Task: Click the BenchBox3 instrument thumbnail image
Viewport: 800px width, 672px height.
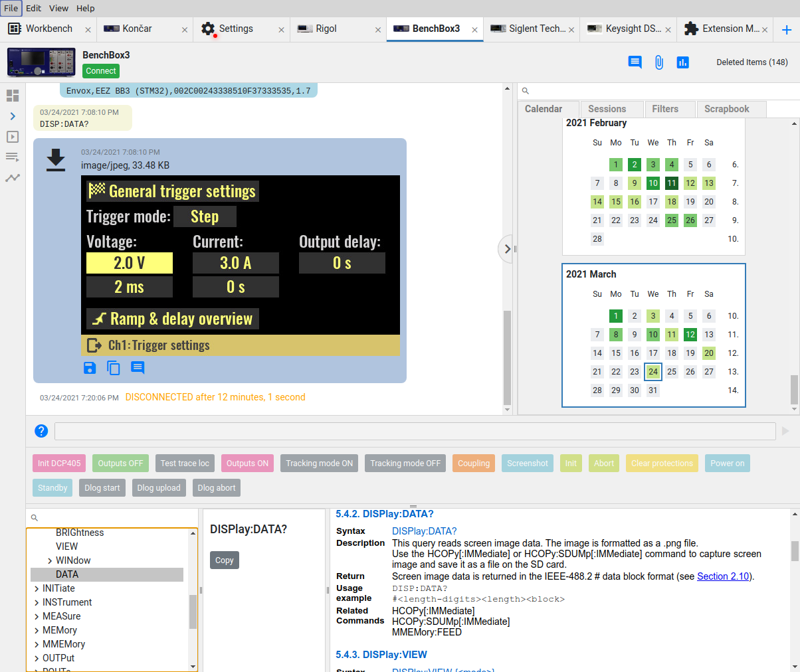Action: click(x=41, y=62)
